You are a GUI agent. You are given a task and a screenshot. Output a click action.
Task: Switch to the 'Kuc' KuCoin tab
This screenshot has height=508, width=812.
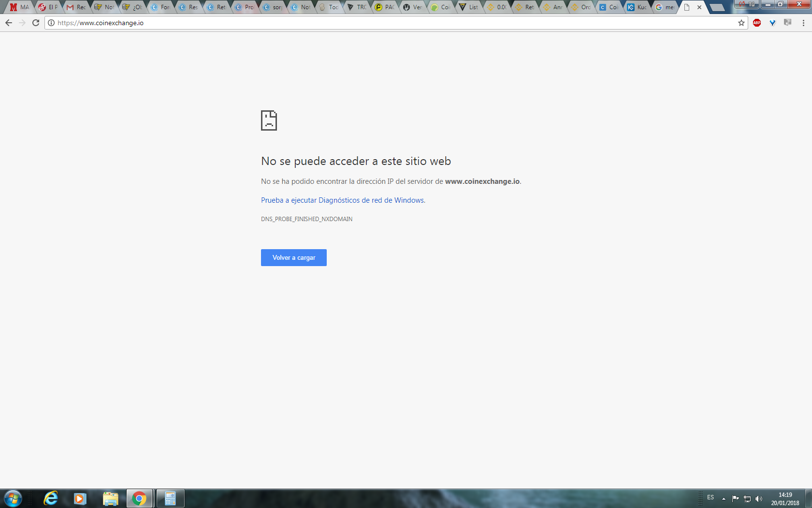point(637,7)
